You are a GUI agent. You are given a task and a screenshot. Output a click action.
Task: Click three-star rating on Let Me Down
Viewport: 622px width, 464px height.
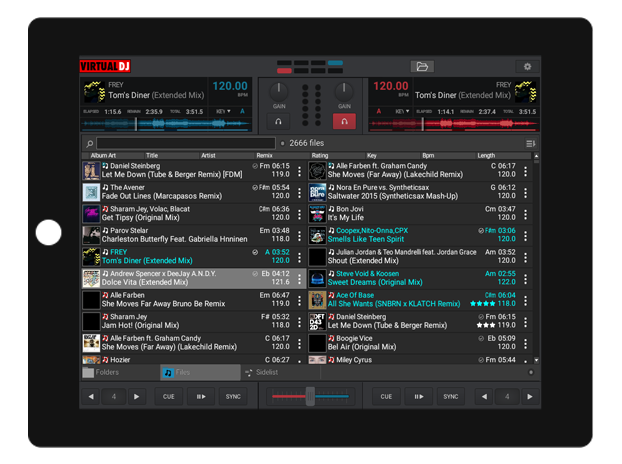(486, 325)
